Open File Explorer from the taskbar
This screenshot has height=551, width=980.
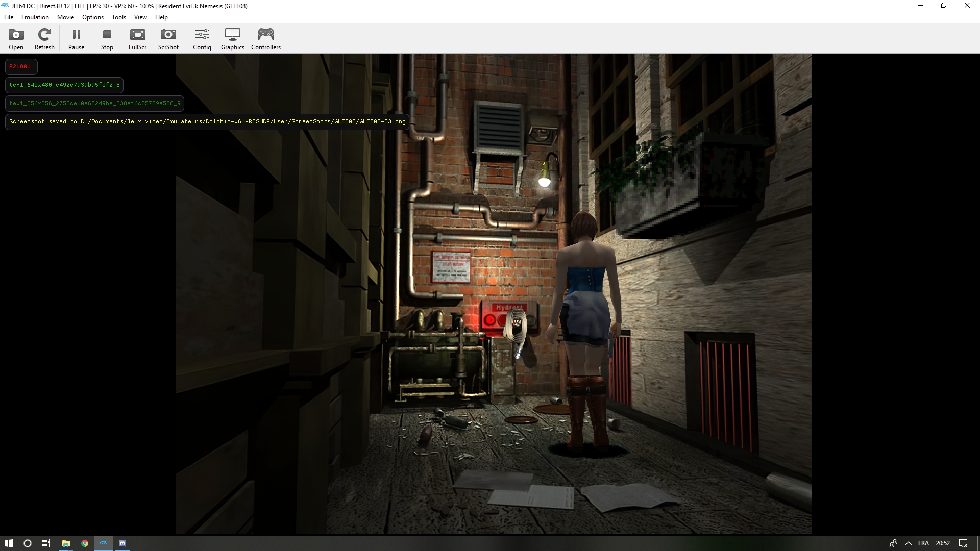(x=65, y=543)
